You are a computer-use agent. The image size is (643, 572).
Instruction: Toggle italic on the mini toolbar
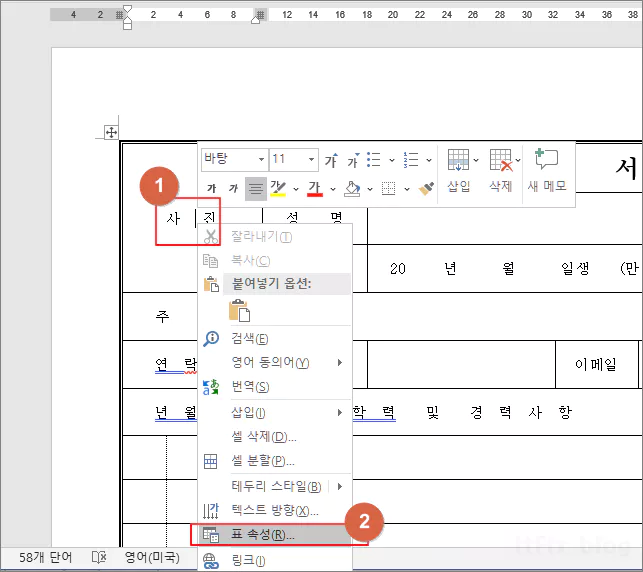(x=233, y=189)
